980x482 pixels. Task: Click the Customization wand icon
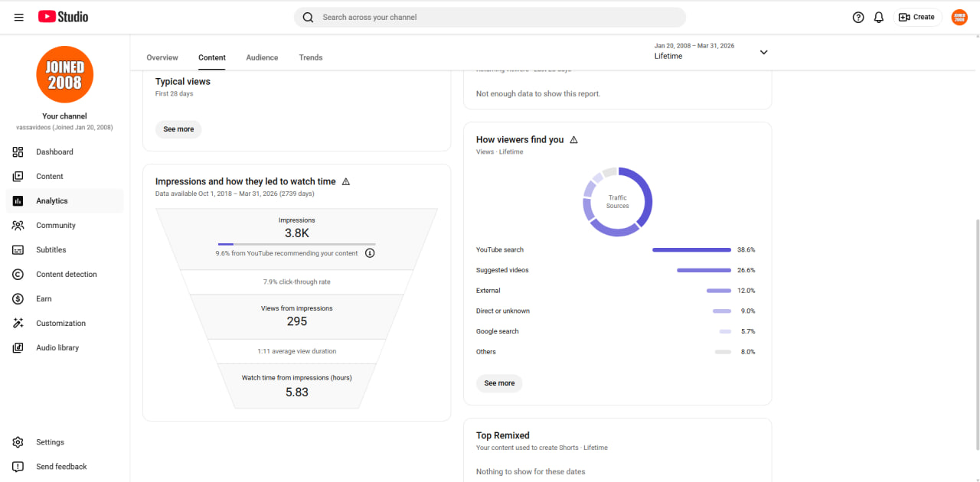point(18,323)
